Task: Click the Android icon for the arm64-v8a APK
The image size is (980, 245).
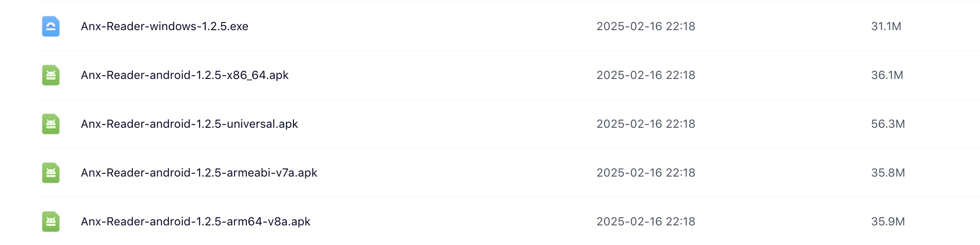Action: click(51, 222)
